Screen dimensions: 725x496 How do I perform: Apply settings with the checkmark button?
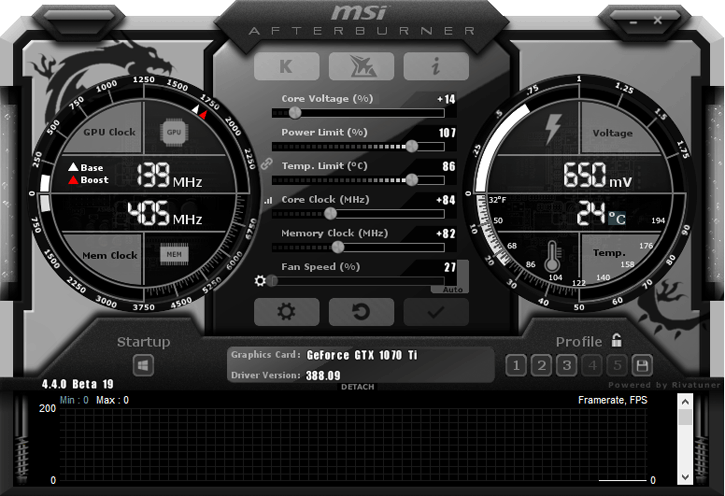pyautogui.click(x=436, y=312)
